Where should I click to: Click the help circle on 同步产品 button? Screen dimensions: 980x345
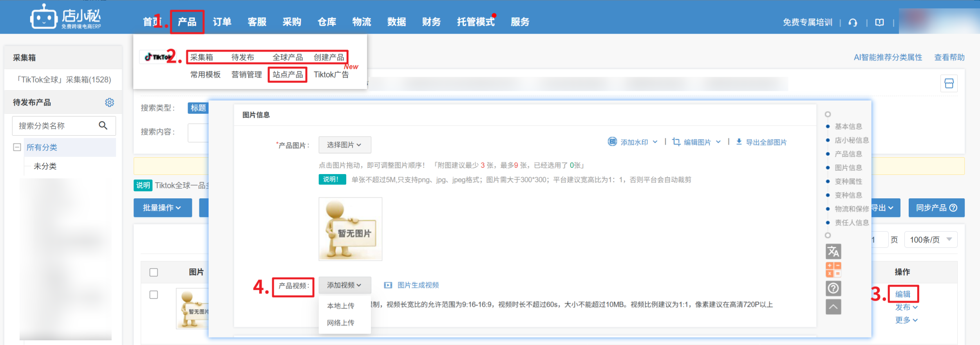pos(953,208)
